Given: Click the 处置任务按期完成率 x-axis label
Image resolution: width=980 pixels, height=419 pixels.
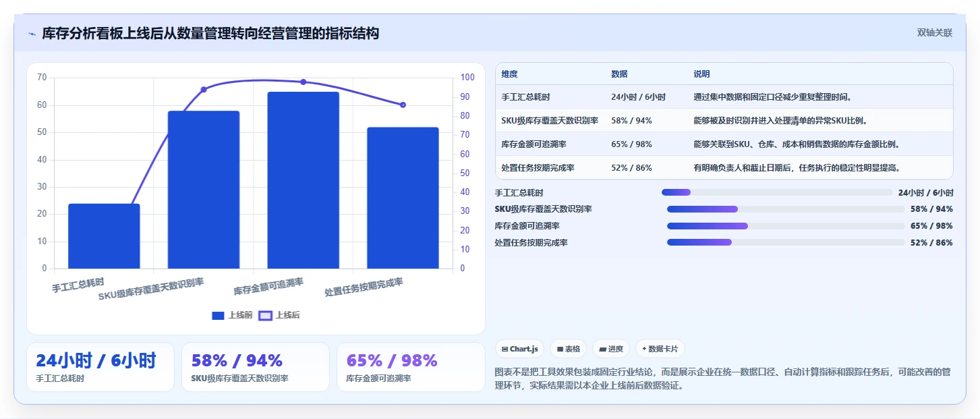Looking at the screenshot, I should tap(364, 287).
